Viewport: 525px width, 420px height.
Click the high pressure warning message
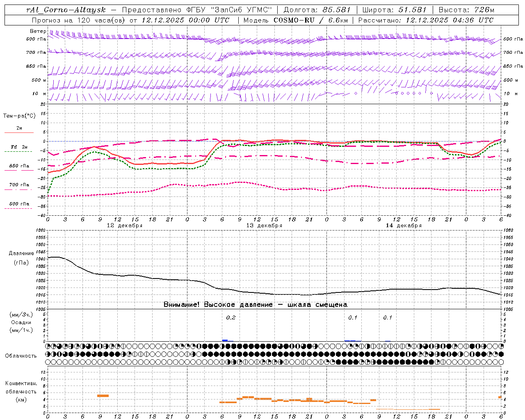256,305
